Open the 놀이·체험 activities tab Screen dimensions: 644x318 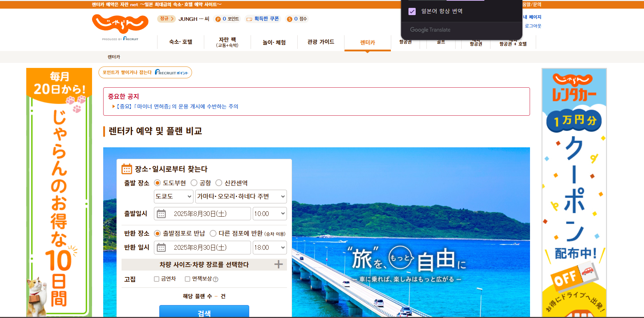pos(274,42)
